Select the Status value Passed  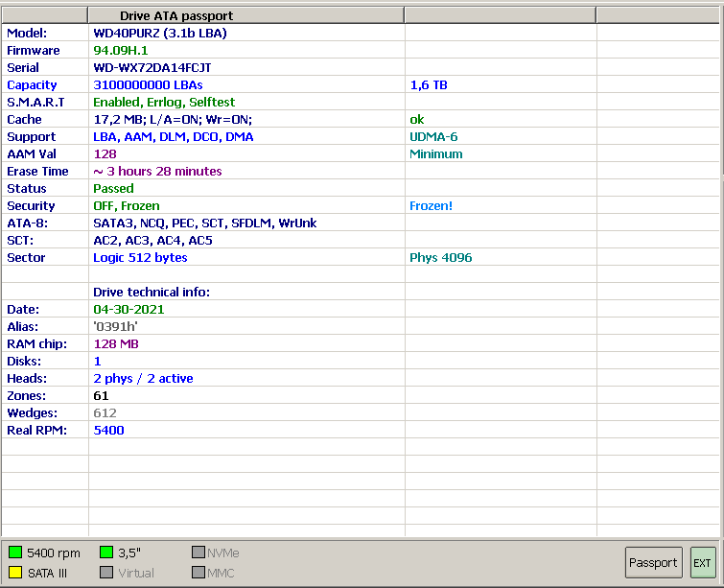tap(113, 188)
